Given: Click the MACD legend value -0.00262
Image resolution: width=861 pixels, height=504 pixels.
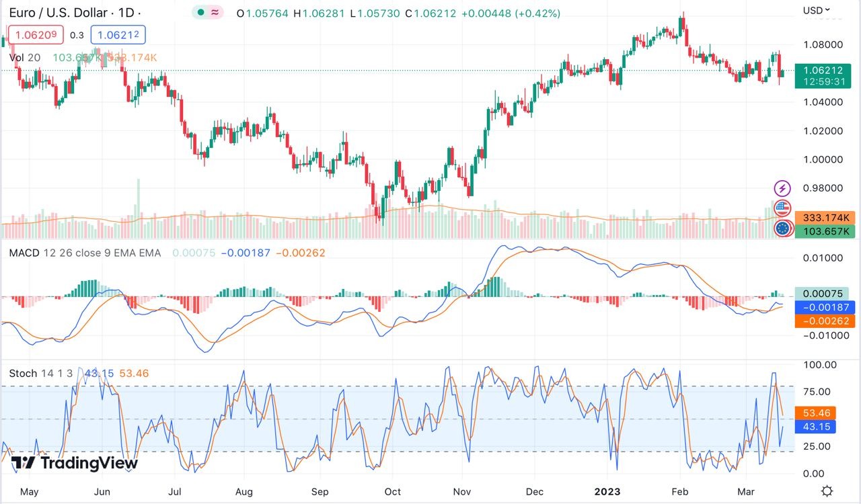Looking at the screenshot, I should pos(300,253).
